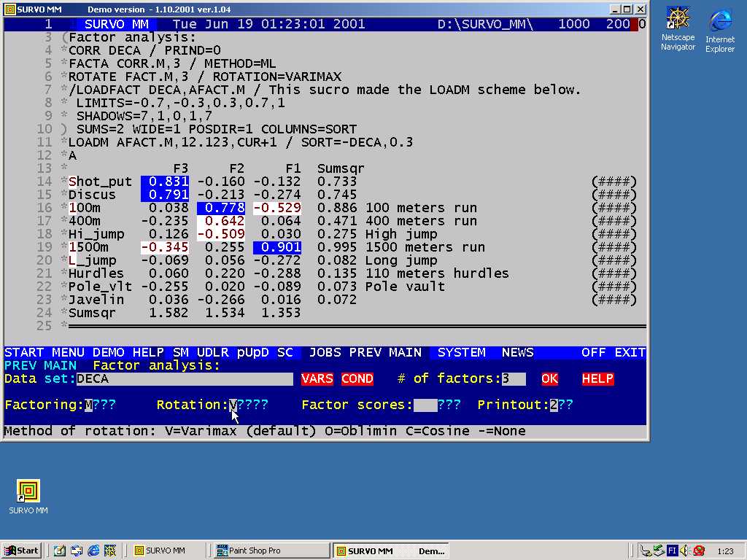Screen dimensions: 747x560
Task: Click the Data set field containing DECA
Action: coord(183,379)
